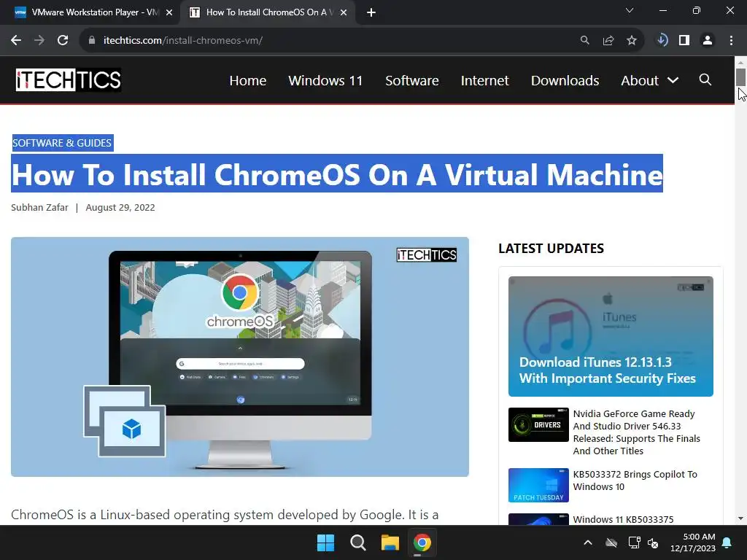
Task: Click the Patch Tuesday thumbnail
Action: coord(538,485)
